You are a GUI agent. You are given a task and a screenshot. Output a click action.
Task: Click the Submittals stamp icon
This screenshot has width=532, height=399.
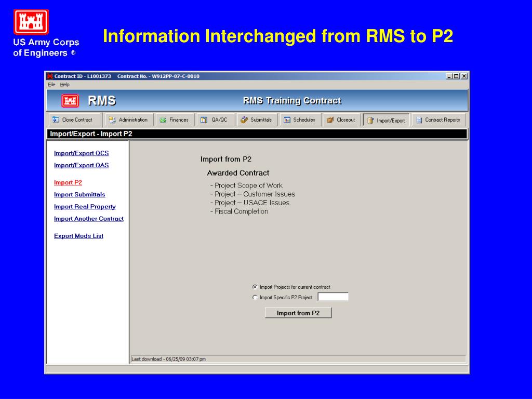[244, 120]
